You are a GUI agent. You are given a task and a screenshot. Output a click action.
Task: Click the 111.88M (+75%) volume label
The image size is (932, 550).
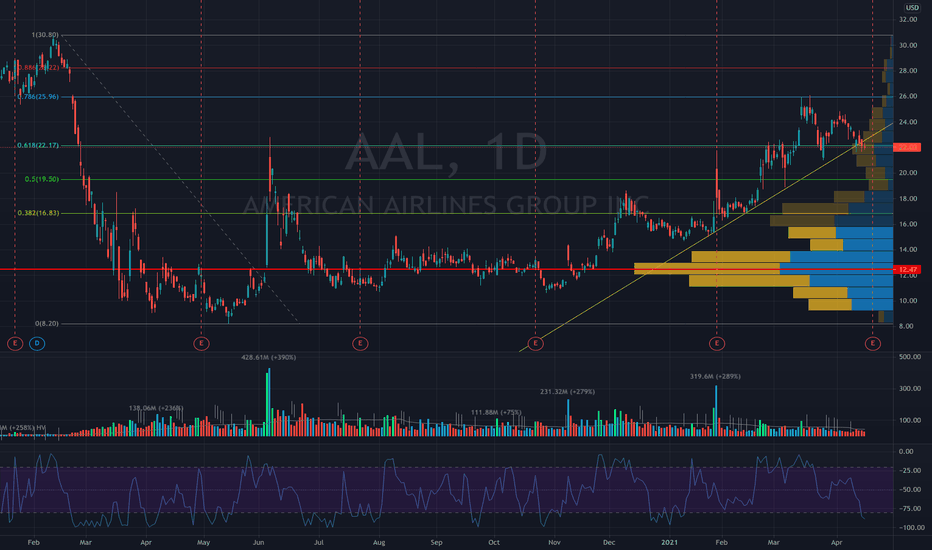496,413
